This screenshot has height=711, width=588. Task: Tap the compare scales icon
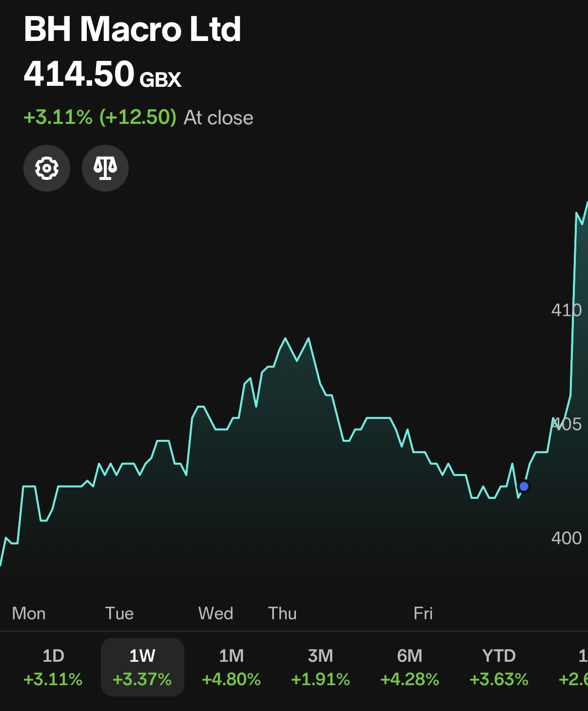click(x=105, y=168)
